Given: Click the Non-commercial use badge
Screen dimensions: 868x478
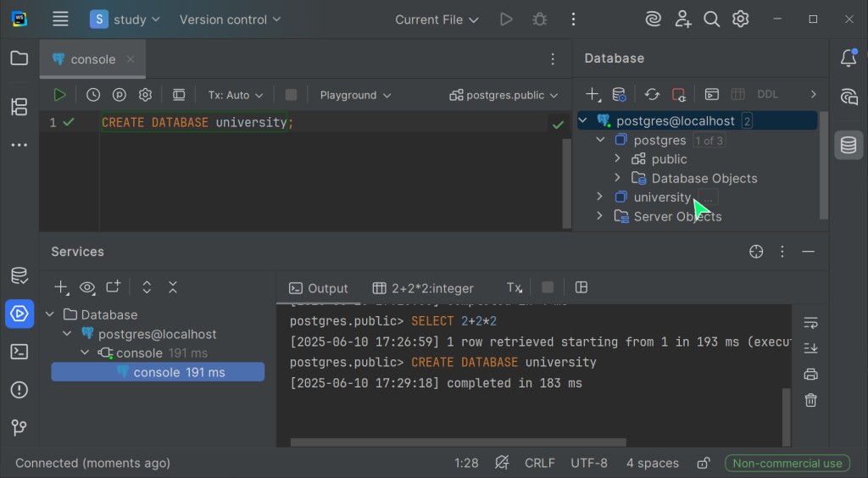Looking at the screenshot, I should 787,463.
